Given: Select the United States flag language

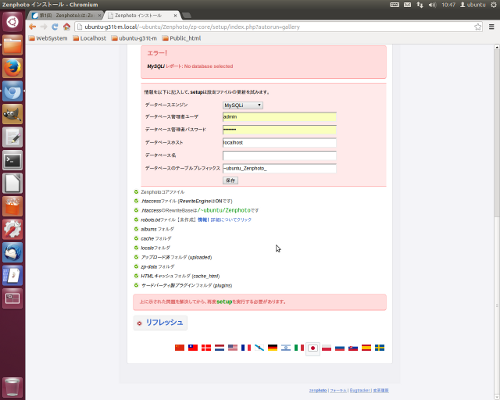Looking at the screenshot, I should [233, 348].
